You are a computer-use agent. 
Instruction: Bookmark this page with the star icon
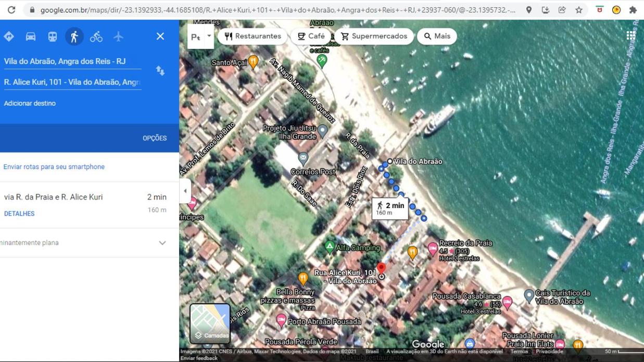tap(579, 10)
